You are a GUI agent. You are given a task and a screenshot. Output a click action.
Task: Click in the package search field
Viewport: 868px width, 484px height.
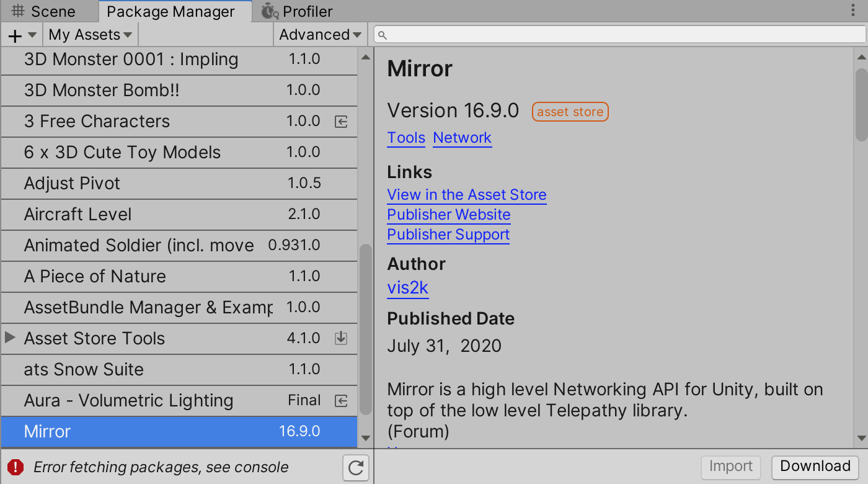[x=619, y=35]
